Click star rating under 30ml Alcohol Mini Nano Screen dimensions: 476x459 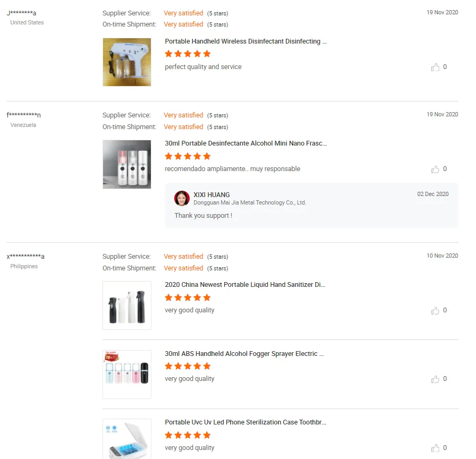(188, 156)
